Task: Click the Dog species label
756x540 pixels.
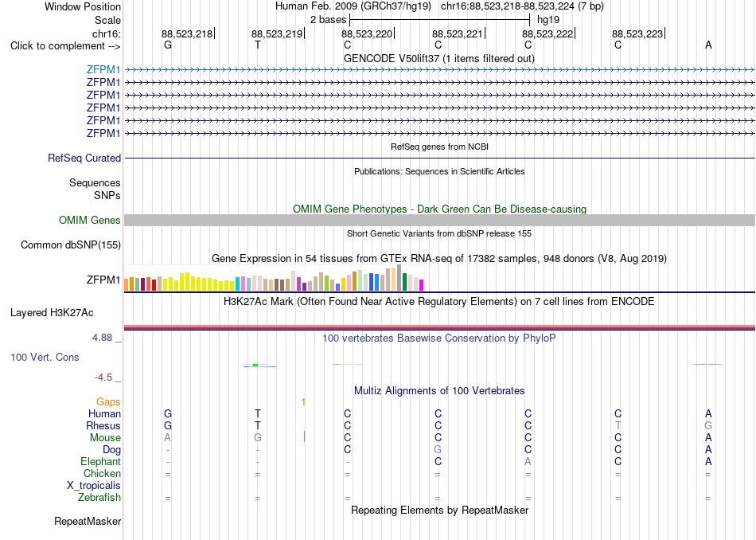Action: [111, 450]
